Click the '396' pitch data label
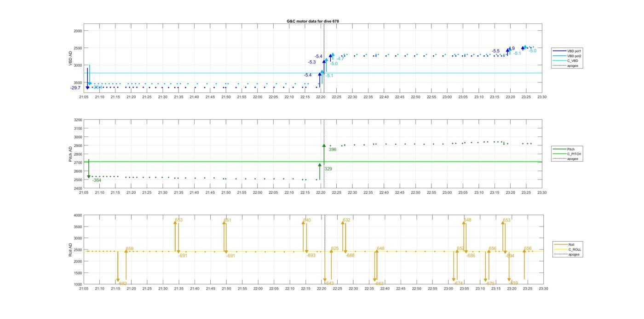This screenshot has height=319, width=644. (x=333, y=150)
